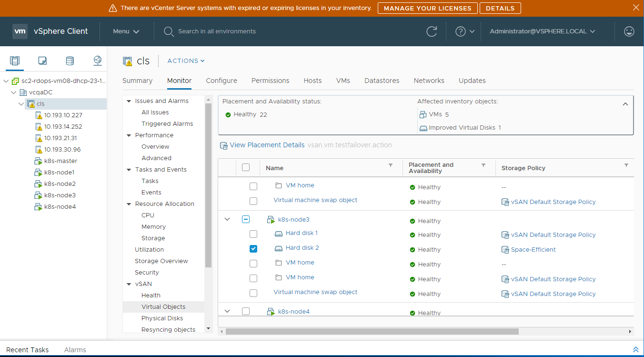The height and width of the screenshot is (357, 644).
Task: Click the DETAILS button in the banner
Action: [500, 8]
